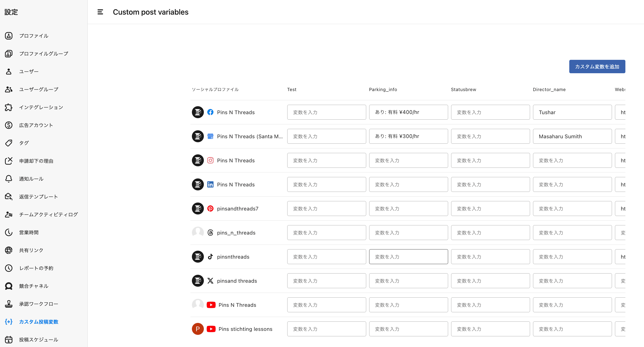Click the Pinterest icon beside pinsandthreads7
This screenshot has width=644, height=347.
tap(210, 208)
